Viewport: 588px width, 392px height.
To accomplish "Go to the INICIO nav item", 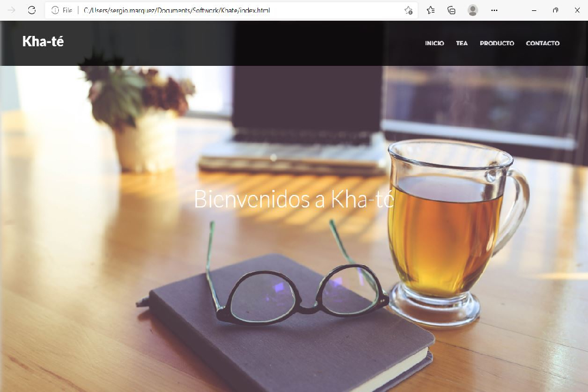I will tap(434, 44).
